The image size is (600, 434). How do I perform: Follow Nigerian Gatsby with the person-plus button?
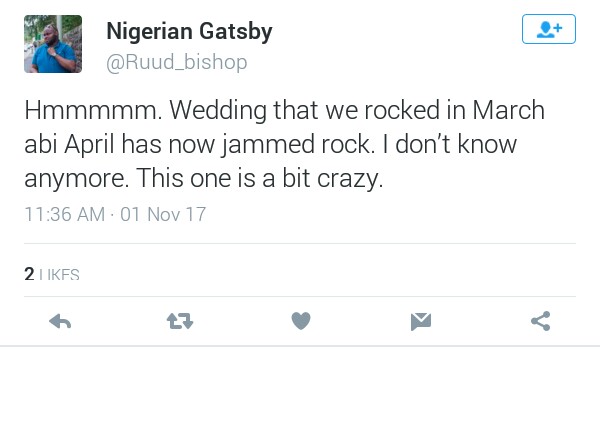(548, 30)
